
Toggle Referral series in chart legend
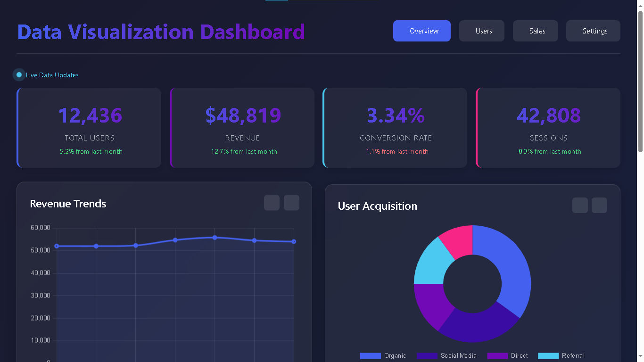tap(561, 356)
